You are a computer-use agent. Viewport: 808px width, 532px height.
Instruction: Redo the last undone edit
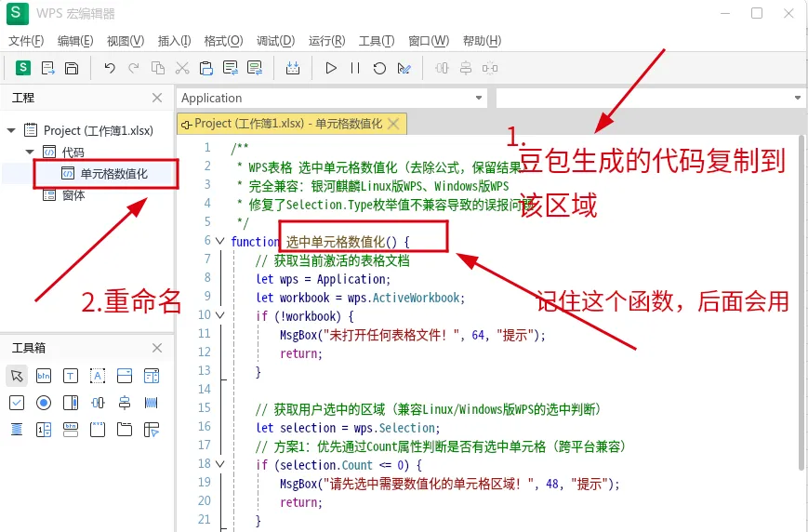(x=134, y=68)
